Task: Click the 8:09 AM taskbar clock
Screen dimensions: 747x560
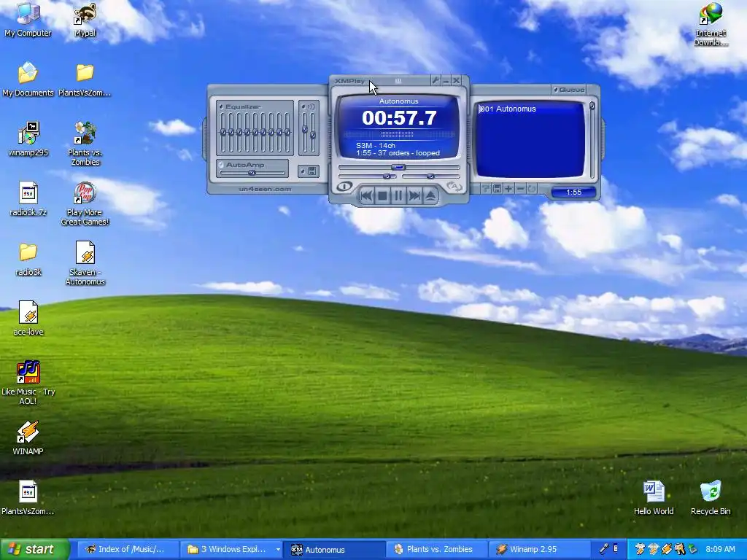Action: [720, 549]
